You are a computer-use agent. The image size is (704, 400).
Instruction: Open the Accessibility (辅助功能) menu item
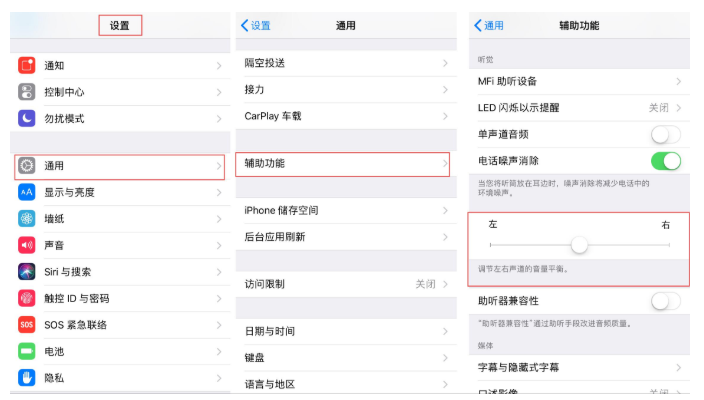[342, 163]
